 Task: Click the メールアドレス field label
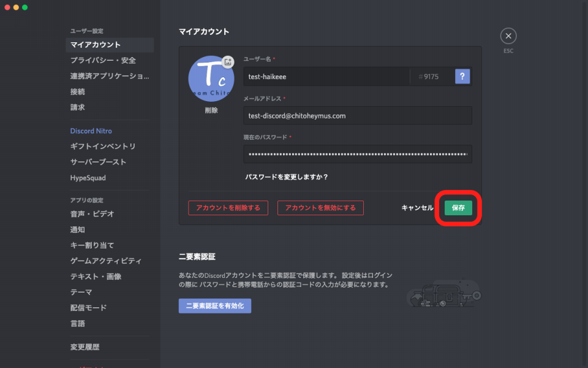click(x=262, y=98)
